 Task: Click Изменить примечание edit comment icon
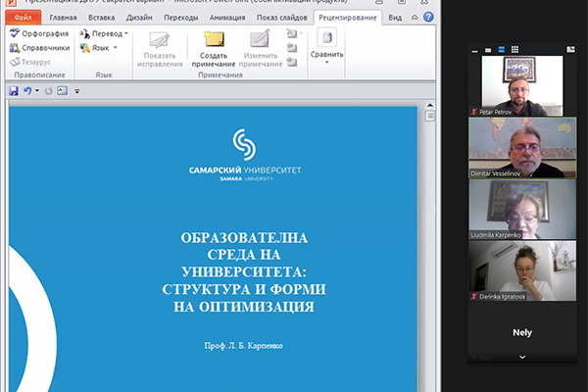(x=260, y=39)
